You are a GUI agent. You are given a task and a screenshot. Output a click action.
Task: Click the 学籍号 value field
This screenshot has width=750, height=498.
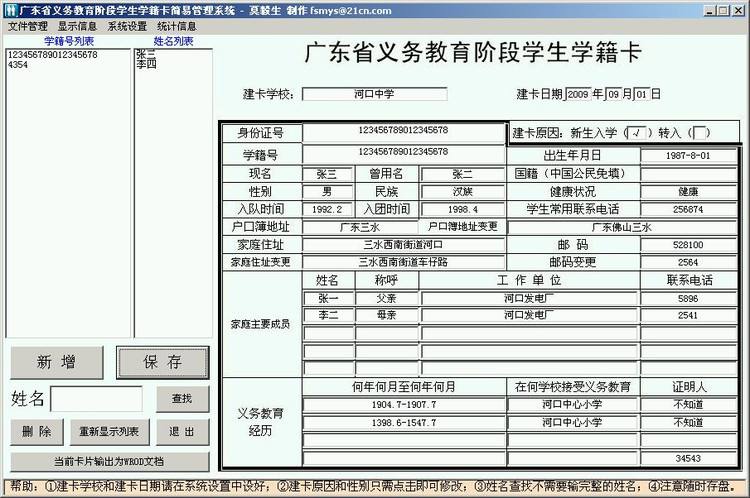(404, 154)
